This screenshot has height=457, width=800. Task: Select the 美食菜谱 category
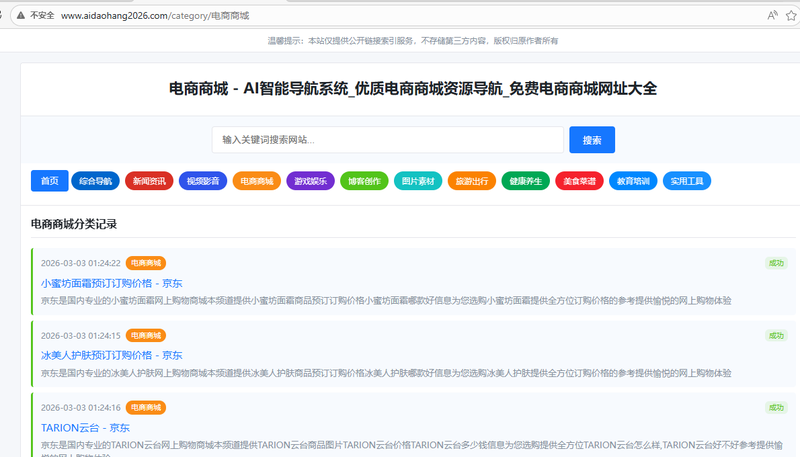point(579,181)
